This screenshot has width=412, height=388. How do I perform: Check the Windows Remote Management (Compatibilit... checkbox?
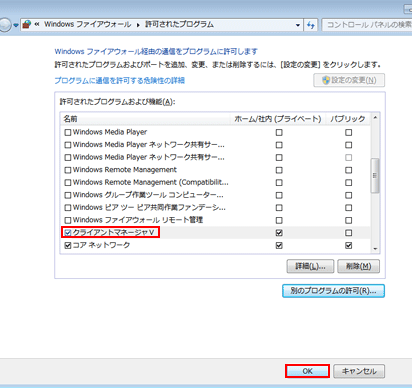(x=68, y=183)
